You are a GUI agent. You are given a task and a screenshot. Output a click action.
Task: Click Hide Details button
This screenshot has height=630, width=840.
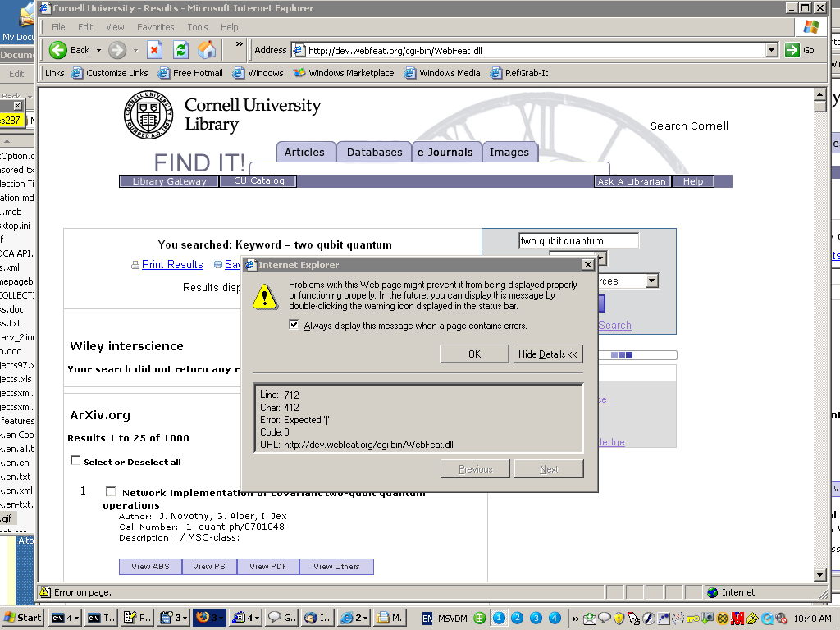(548, 354)
